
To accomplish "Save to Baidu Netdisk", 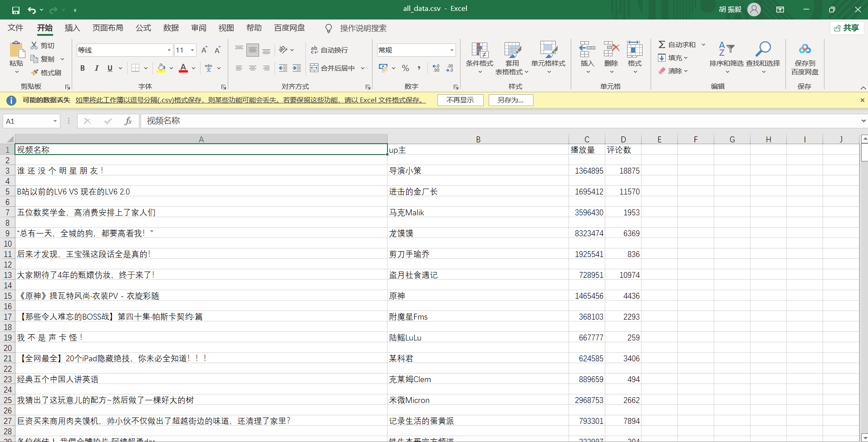I will tap(805, 58).
